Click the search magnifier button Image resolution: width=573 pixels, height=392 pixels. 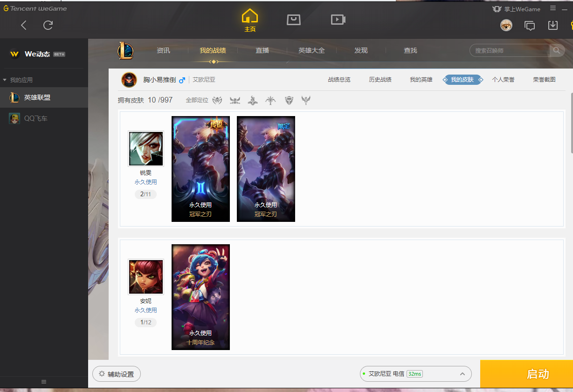pyautogui.click(x=557, y=50)
